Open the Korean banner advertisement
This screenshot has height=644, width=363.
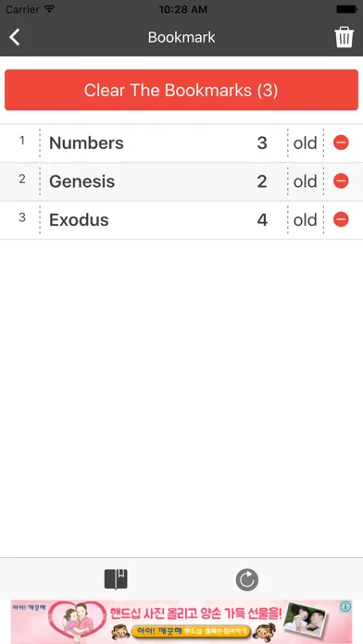(181, 622)
